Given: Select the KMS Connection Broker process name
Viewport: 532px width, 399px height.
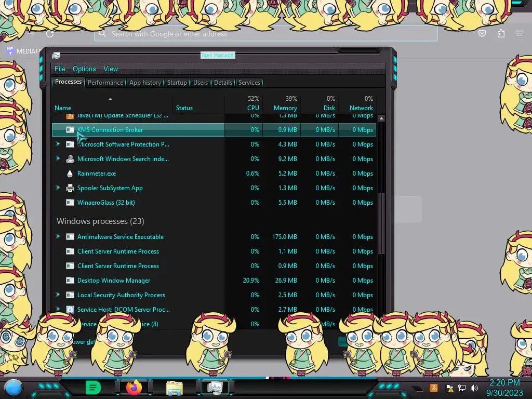Looking at the screenshot, I should pos(110,129).
